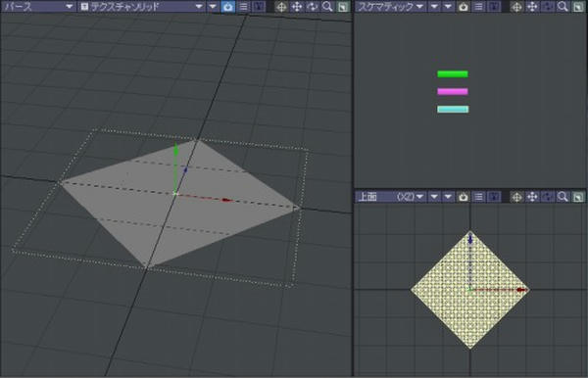This screenshot has width=588, height=378.
Task: Maximize the top viewport with corner icon
Action: 578,196
